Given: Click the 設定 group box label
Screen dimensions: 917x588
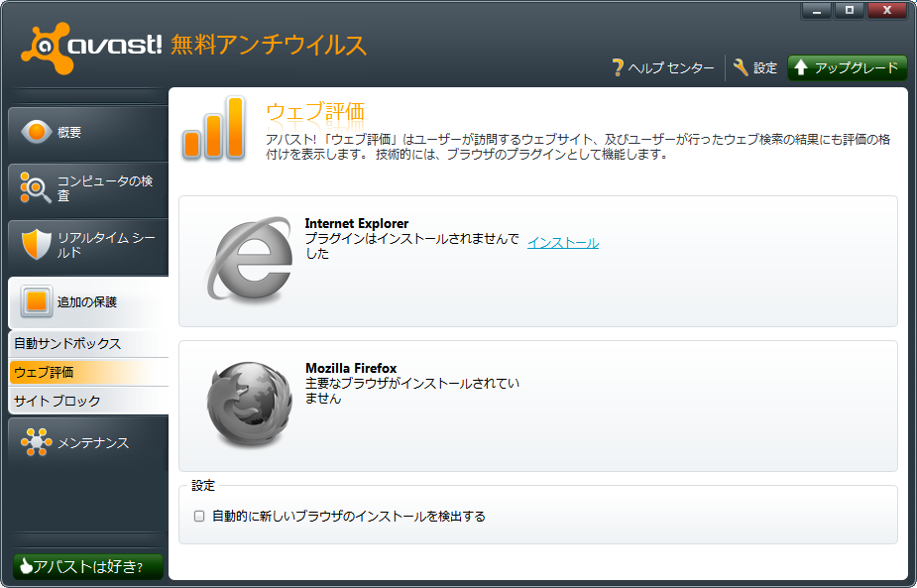Looking at the screenshot, I should point(203,486).
